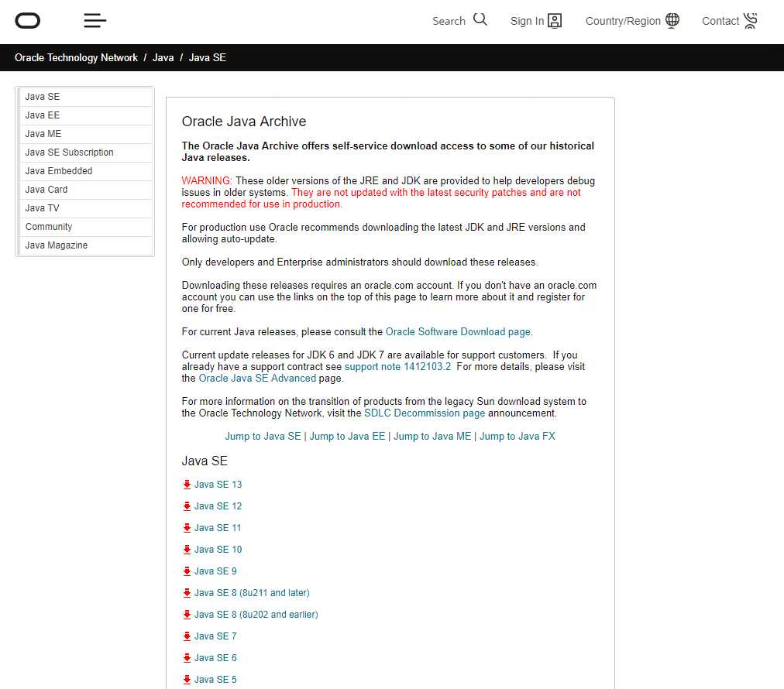The width and height of the screenshot is (784, 689).
Task: Click download arrow icon beside Java SE 7
Action: tap(187, 636)
